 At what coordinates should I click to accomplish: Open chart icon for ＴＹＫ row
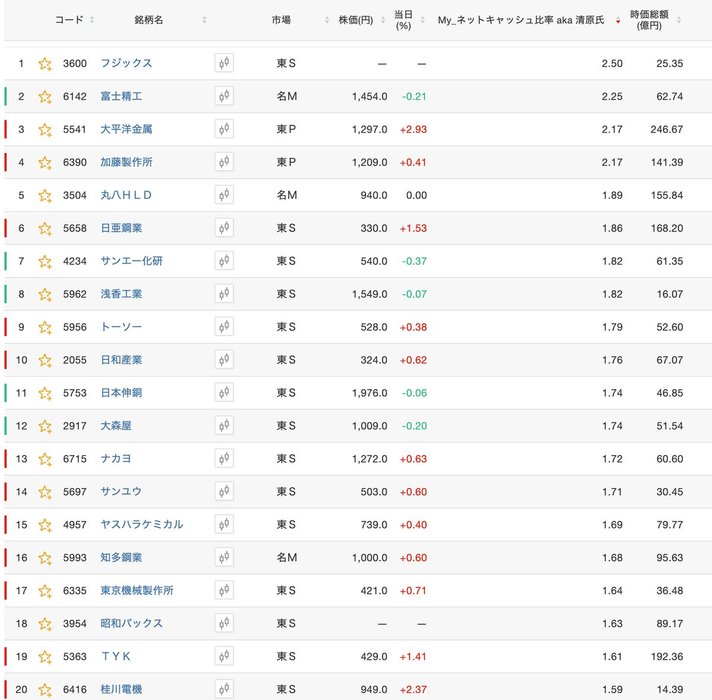pos(224,656)
